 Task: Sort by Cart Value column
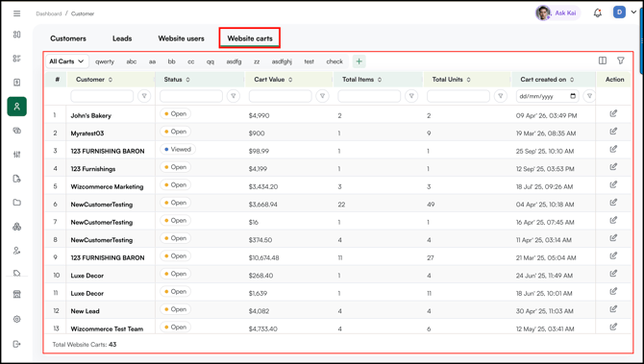[x=290, y=80]
